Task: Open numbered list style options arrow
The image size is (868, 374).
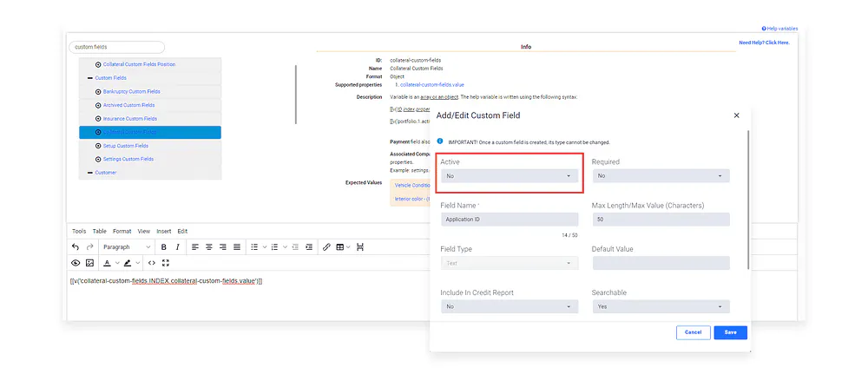Action: 285,247
